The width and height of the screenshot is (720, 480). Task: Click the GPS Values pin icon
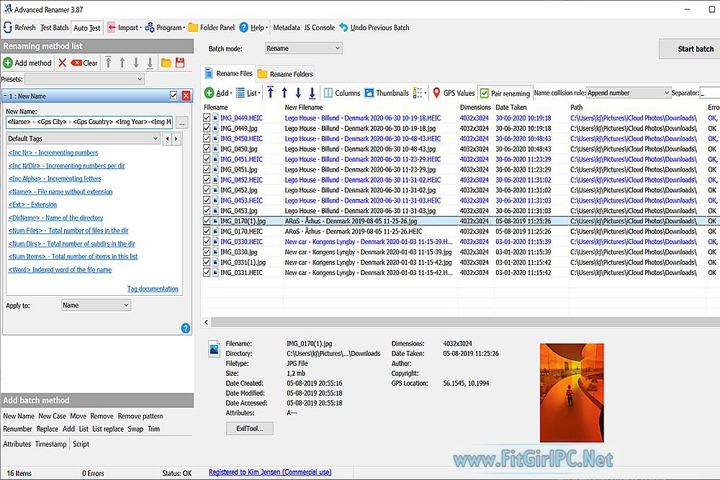click(x=436, y=93)
